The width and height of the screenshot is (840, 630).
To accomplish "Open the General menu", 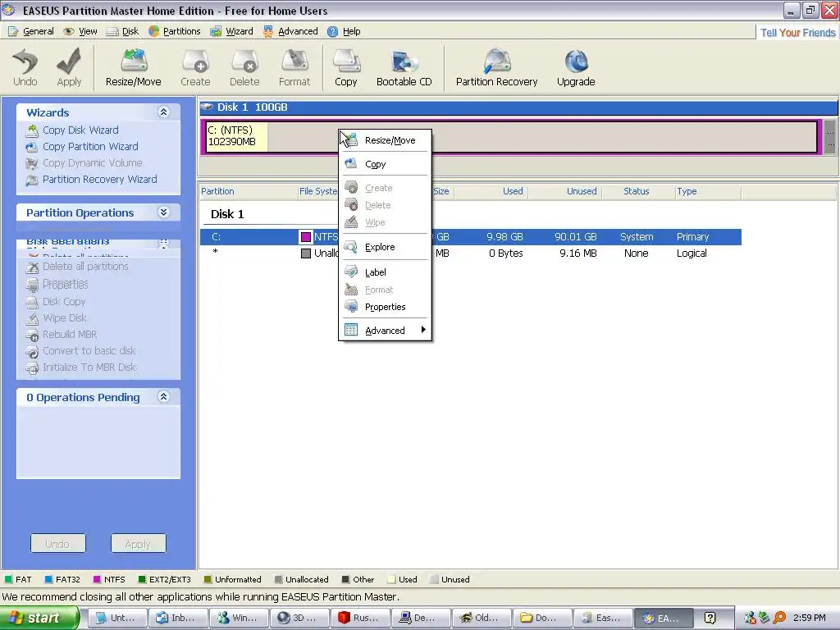I will 32,31.
